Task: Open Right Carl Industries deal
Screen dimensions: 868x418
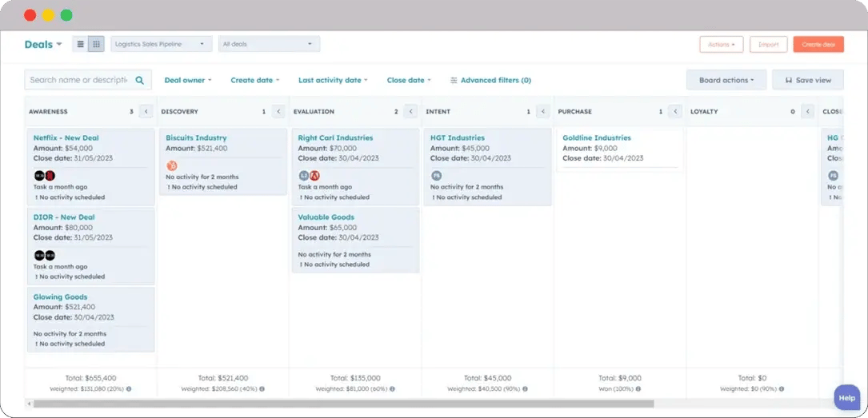Action: 335,137
